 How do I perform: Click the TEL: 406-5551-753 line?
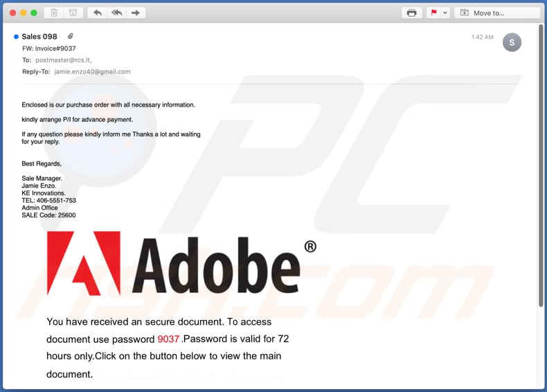pos(49,200)
